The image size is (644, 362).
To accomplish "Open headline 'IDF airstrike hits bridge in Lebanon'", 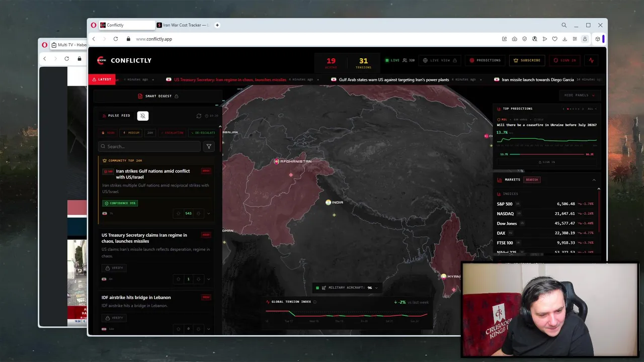I will 136,298.
